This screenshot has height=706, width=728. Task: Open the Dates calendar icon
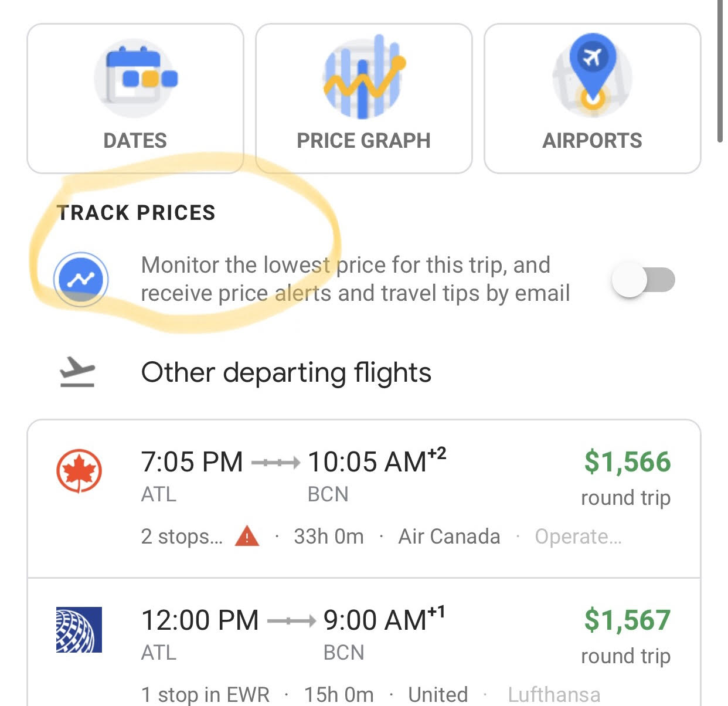[134, 78]
